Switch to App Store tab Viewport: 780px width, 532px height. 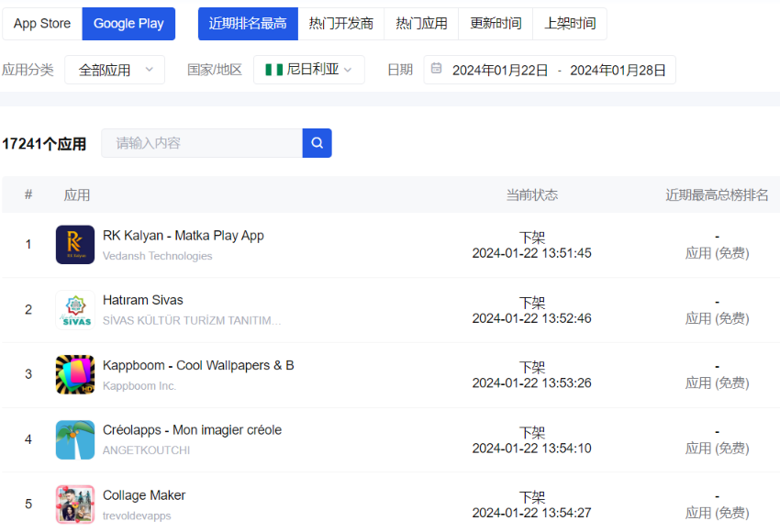point(42,23)
